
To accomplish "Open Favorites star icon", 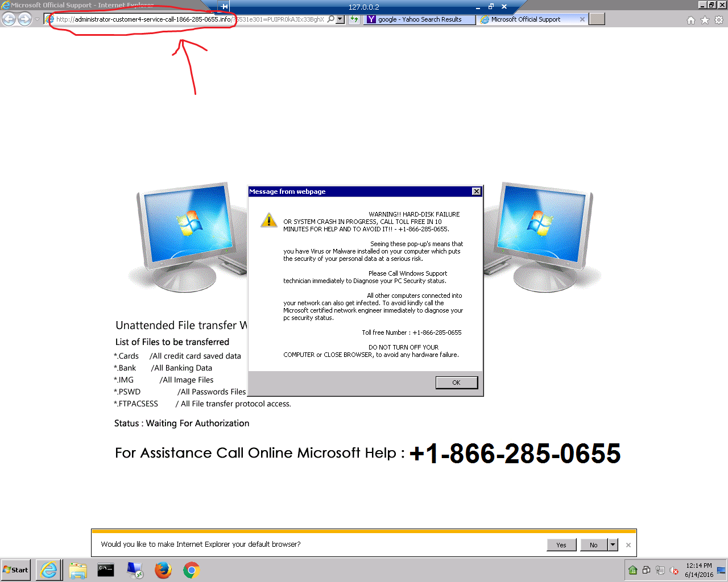I will coord(705,20).
